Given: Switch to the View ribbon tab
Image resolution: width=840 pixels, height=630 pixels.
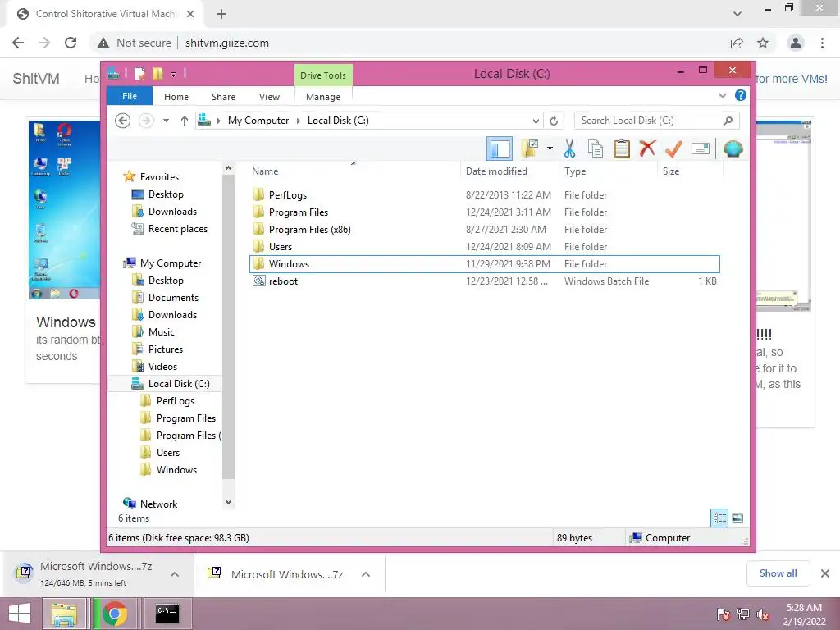Looking at the screenshot, I should pyautogui.click(x=269, y=97).
